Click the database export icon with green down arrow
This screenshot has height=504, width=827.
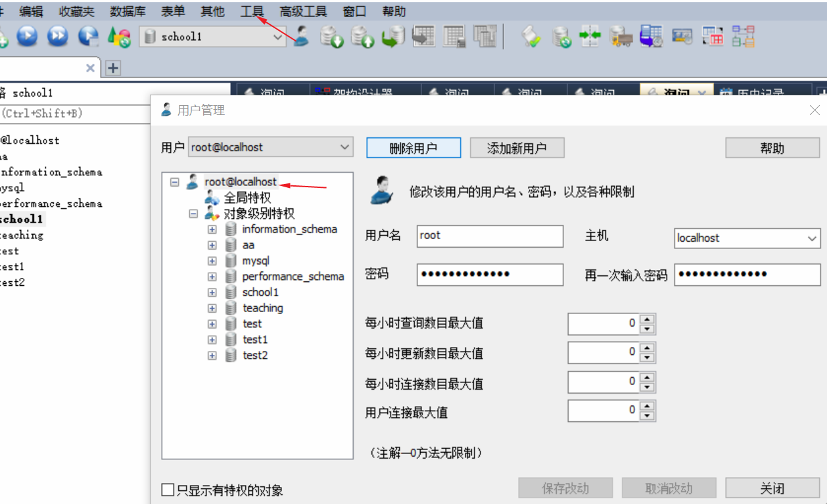click(332, 37)
